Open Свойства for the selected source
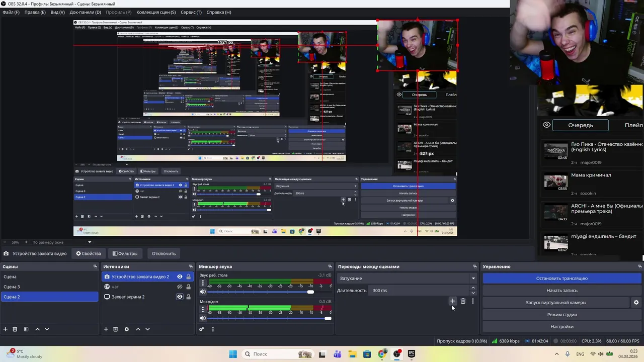Image resolution: width=644 pixels, height=362 pixels. click(x=89, y=253)
